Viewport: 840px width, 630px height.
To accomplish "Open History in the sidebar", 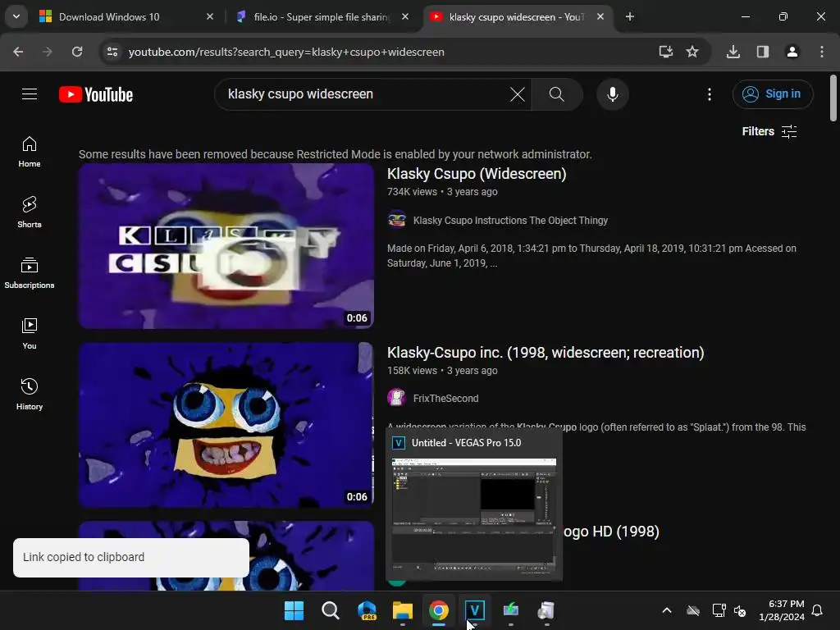I will (30, 394).
